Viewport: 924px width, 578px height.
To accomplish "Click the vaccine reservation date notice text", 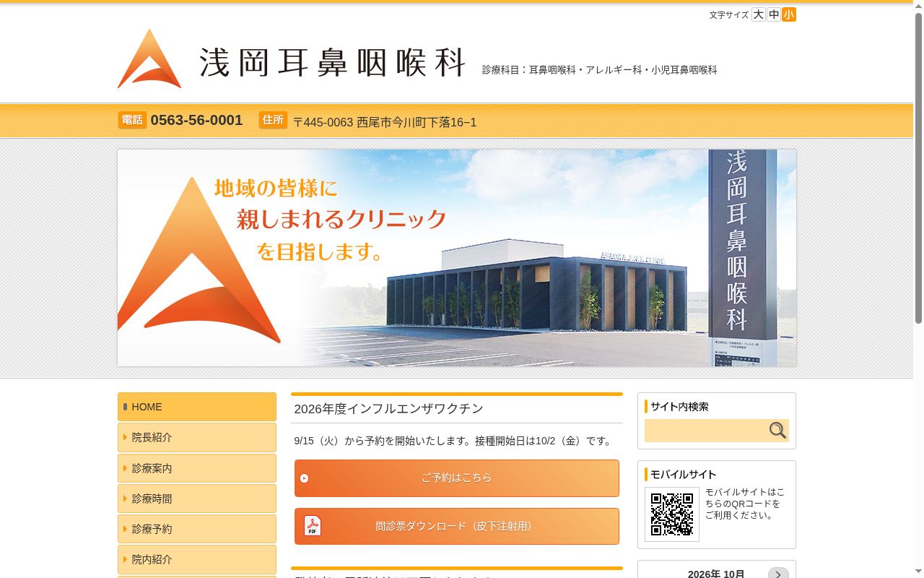I will 455,441.
